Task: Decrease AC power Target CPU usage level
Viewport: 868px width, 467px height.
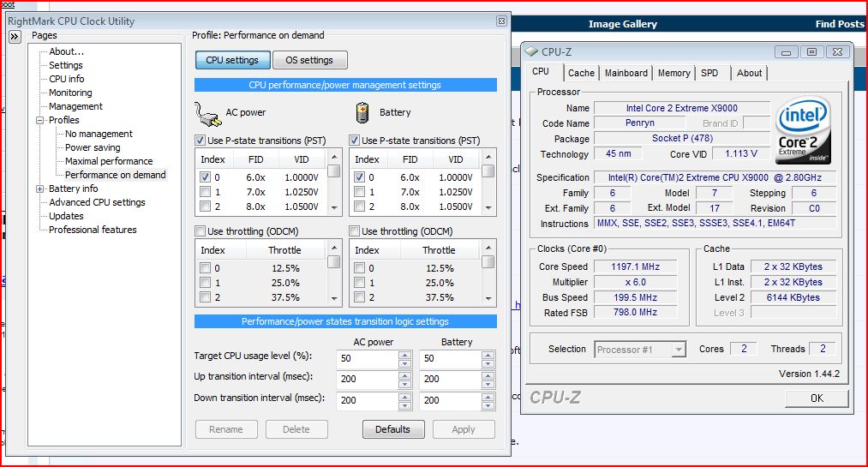Action: (x=405, y=364)
